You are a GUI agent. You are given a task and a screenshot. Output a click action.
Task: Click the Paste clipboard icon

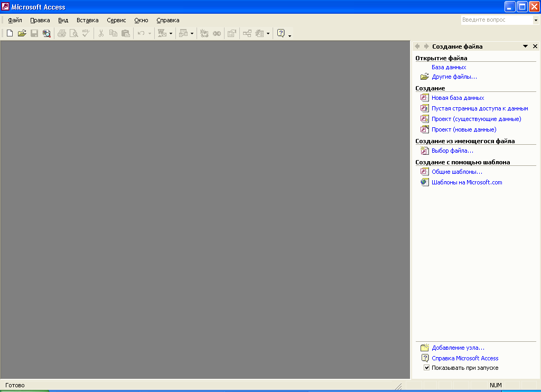pyautogui.click(x=126, y=33)
